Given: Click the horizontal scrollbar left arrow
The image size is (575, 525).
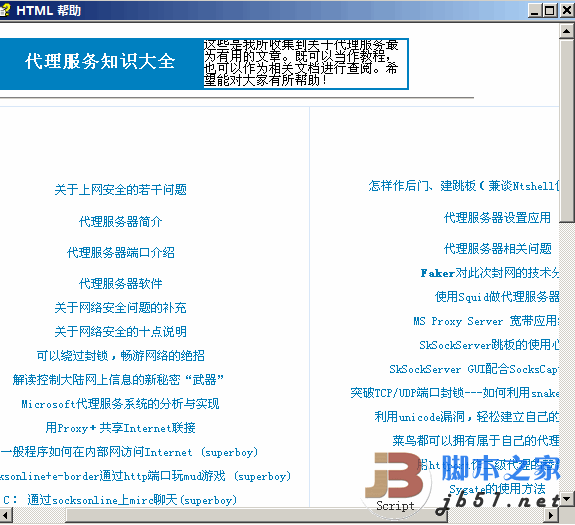Looking at the screenshot, I should pos(6,515).
